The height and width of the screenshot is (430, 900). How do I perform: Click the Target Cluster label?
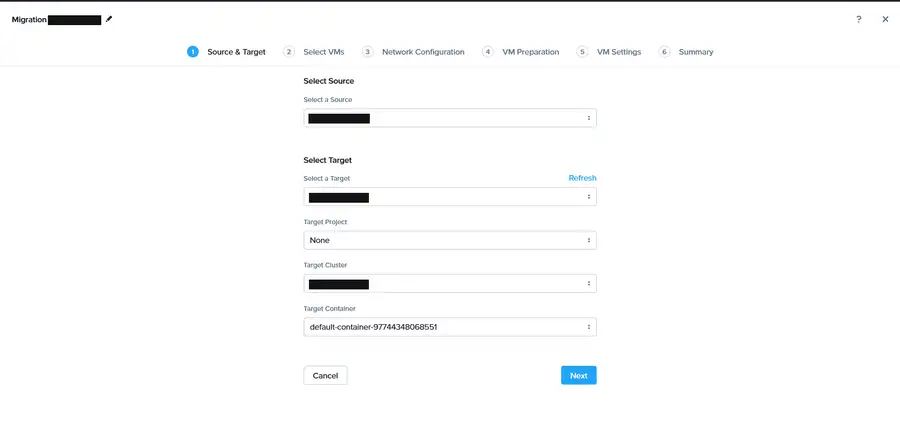(x=325, y=265)
